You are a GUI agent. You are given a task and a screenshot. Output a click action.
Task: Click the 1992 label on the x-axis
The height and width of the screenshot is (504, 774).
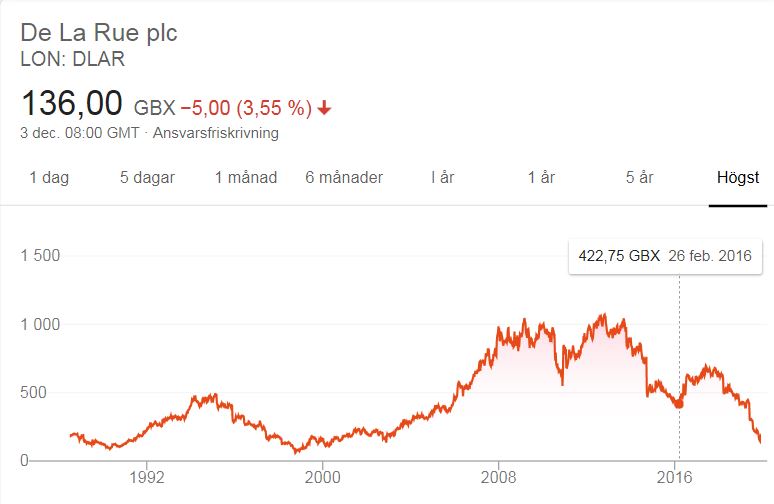coord(147,477)
